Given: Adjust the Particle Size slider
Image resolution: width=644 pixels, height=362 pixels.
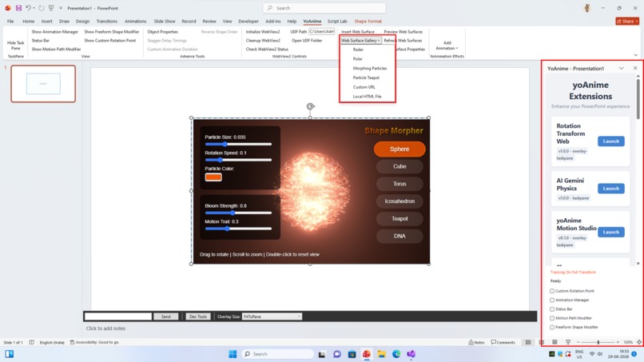Looking at the screenshot, I should 238,144.
